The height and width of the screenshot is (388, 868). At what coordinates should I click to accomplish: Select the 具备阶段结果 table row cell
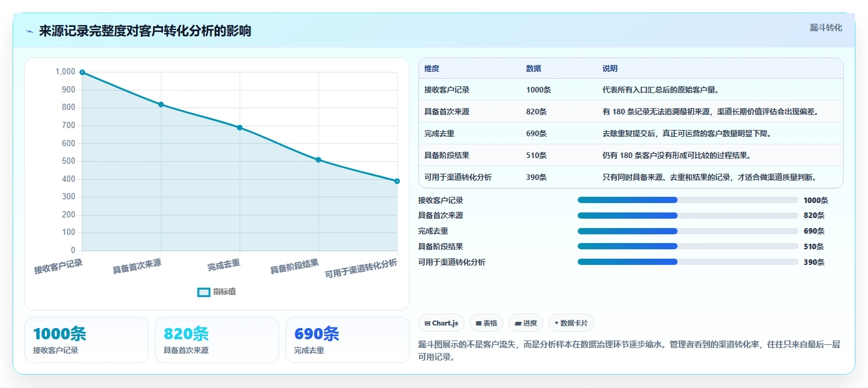click(447, 156)
